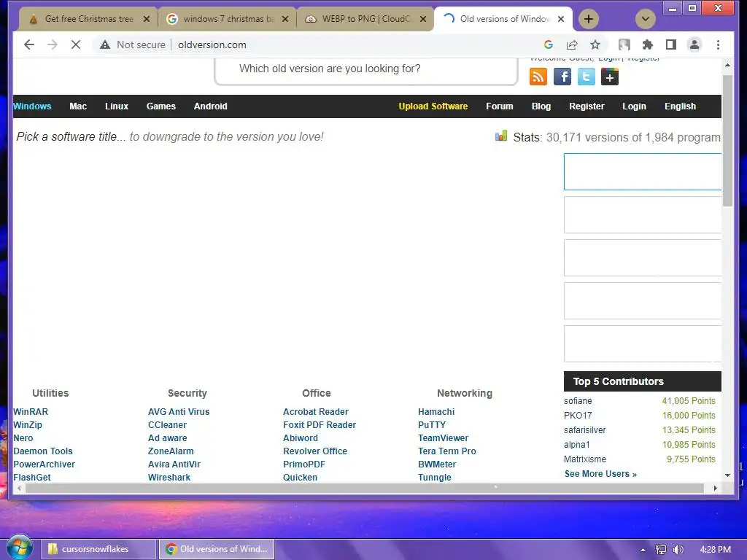747x560 pixels.
Task: Close the windows 7 christmas tab
Action: (x=285, y=19)
